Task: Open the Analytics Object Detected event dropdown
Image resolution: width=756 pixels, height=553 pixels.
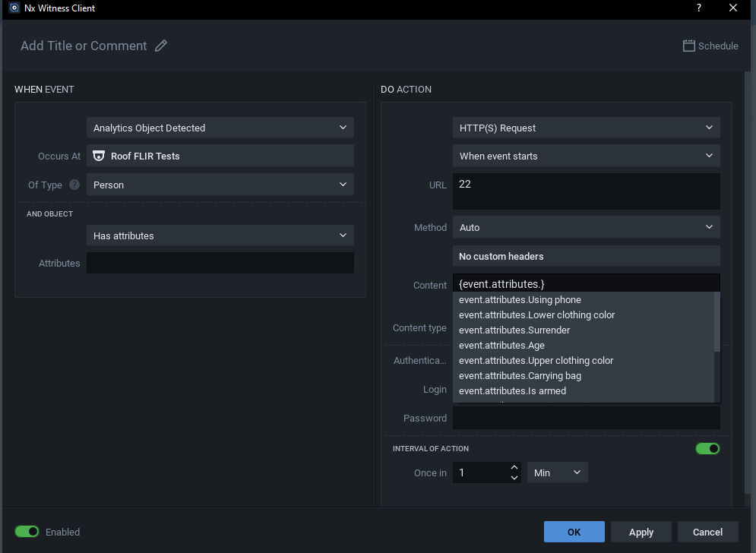Action: point(220,128)
